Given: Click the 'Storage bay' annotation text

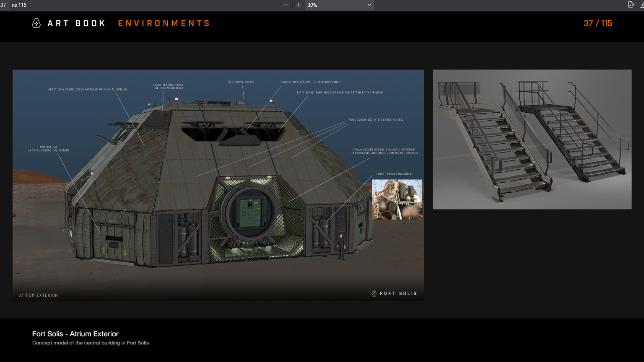Looking at the screenshot, I should pyautogui.click(x=49, y=149).
